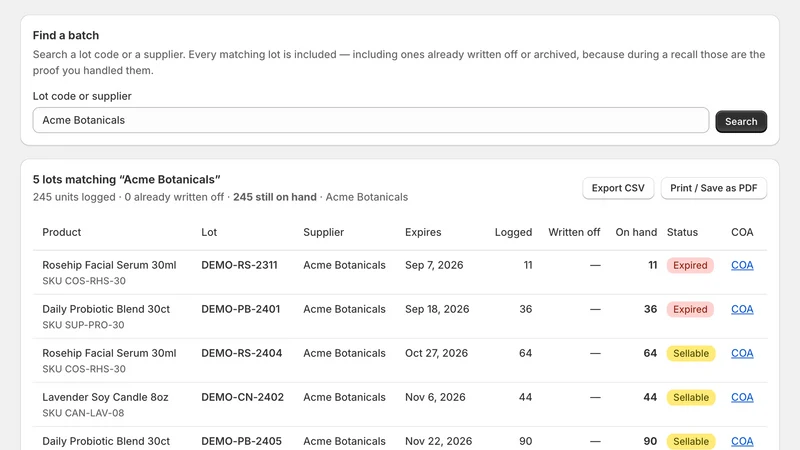Click the Rosehip Facial Serum name in row DEMO-RS-2311
Image resolution: width=800 pixels, height=450 pixels.
(109, 265)
